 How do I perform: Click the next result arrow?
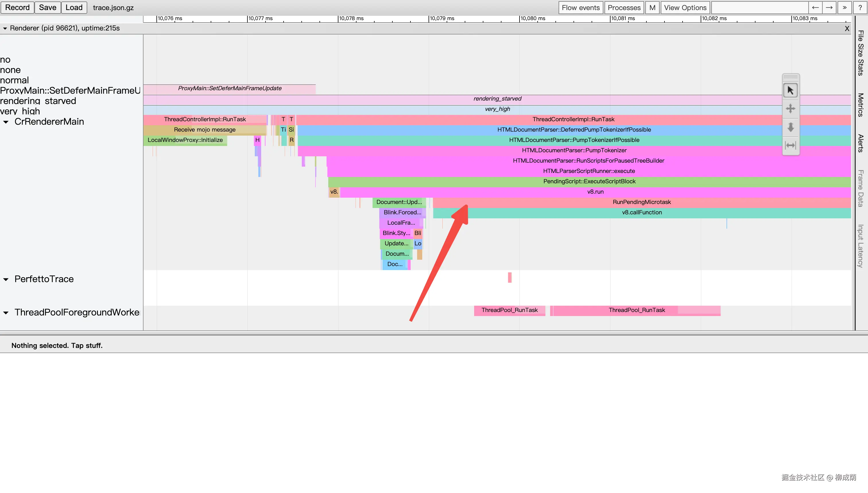829,7
